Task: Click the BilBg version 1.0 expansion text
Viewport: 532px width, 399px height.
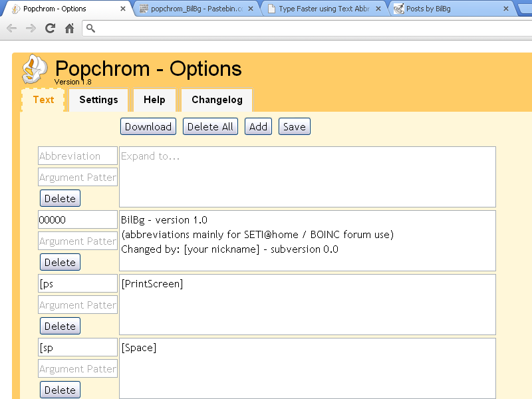Action: click(x=307, y=241)
